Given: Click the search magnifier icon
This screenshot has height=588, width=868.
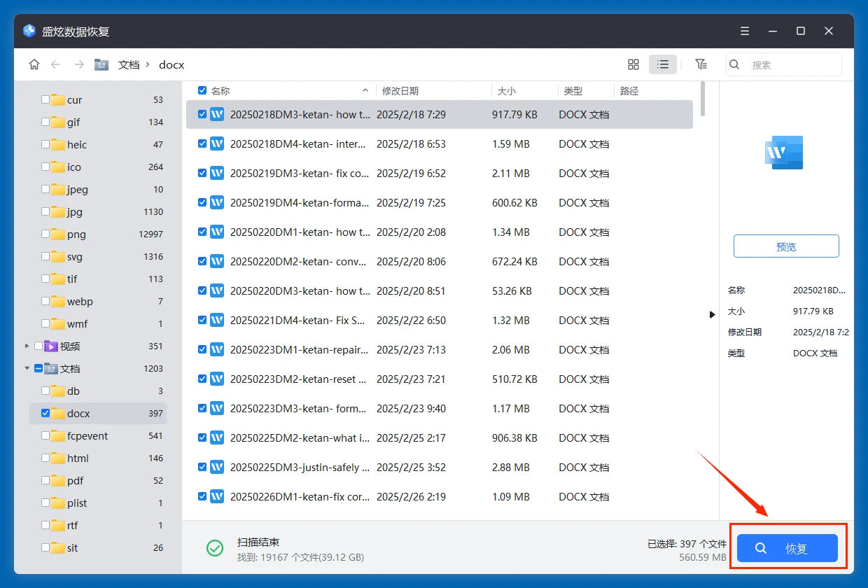Looking at the screenshot, I should [734, 64].
